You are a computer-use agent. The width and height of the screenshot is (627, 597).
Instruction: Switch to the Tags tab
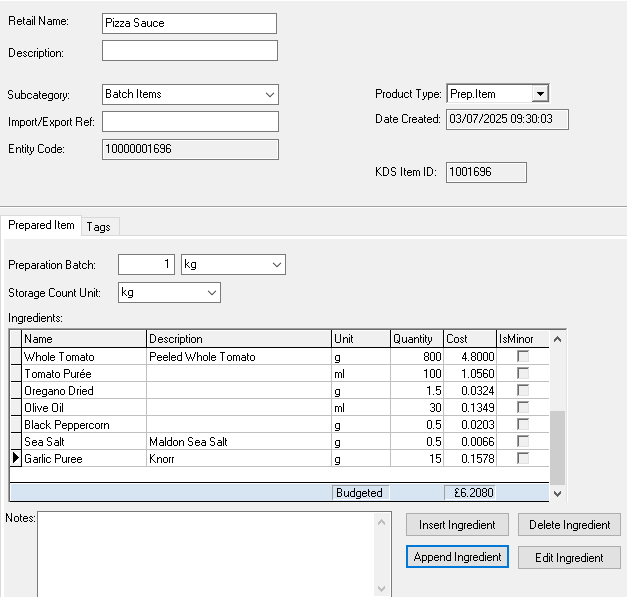point(98,227)
